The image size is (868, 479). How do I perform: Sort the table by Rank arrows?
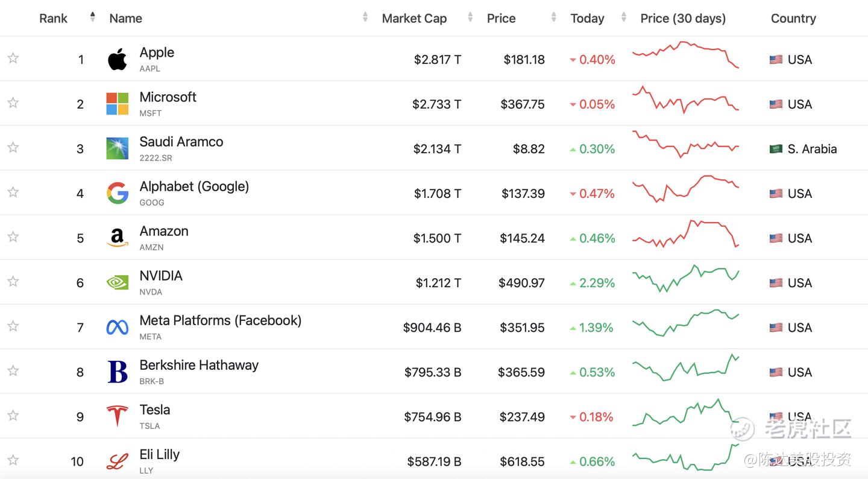[x=92, y=17]
